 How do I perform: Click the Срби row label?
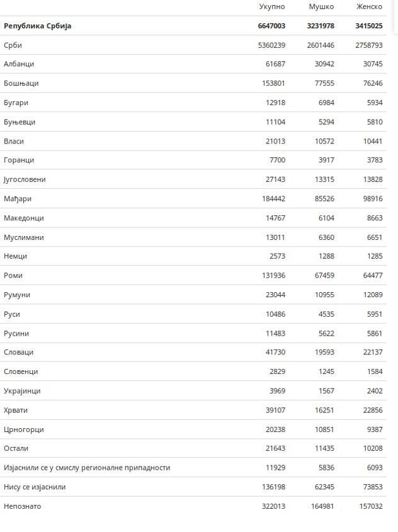(13, 45)
